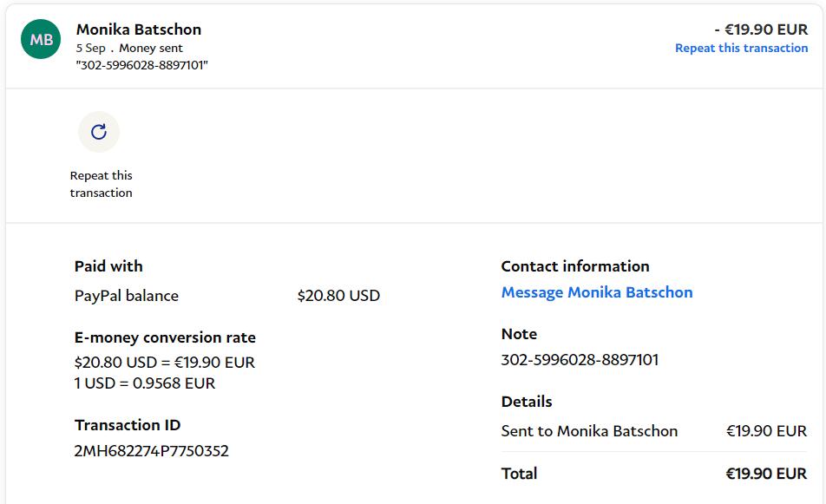Click the $20.80 USD paid amount
Screen dimensions: 826x504
point(338,296)
